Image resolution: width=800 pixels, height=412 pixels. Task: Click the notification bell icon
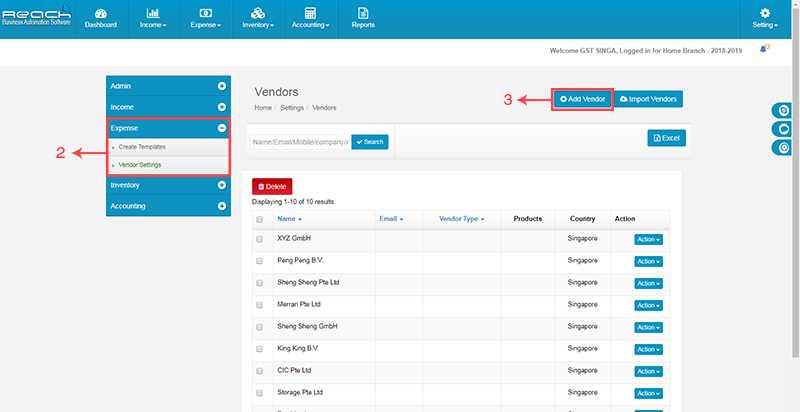764,49
